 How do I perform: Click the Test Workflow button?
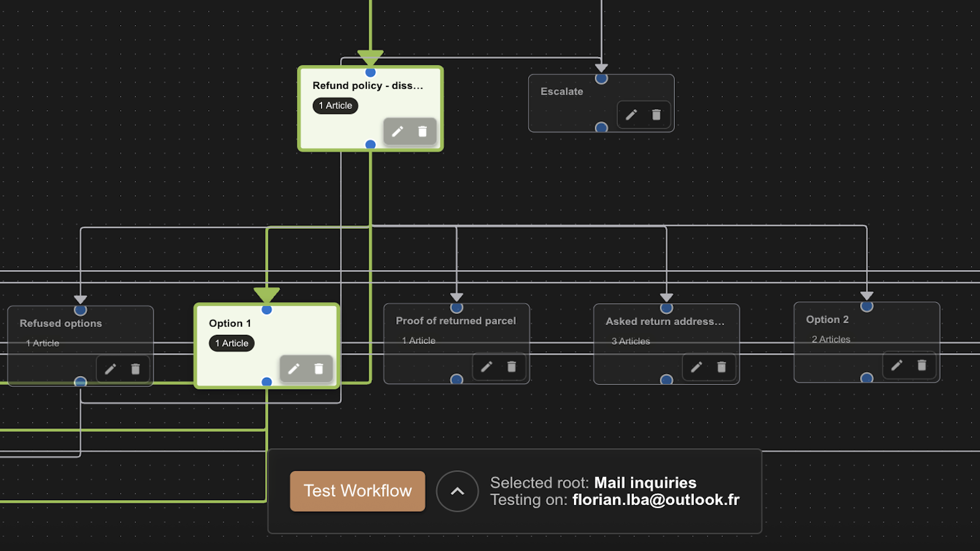pyautogui.click(x=357, y=490)
